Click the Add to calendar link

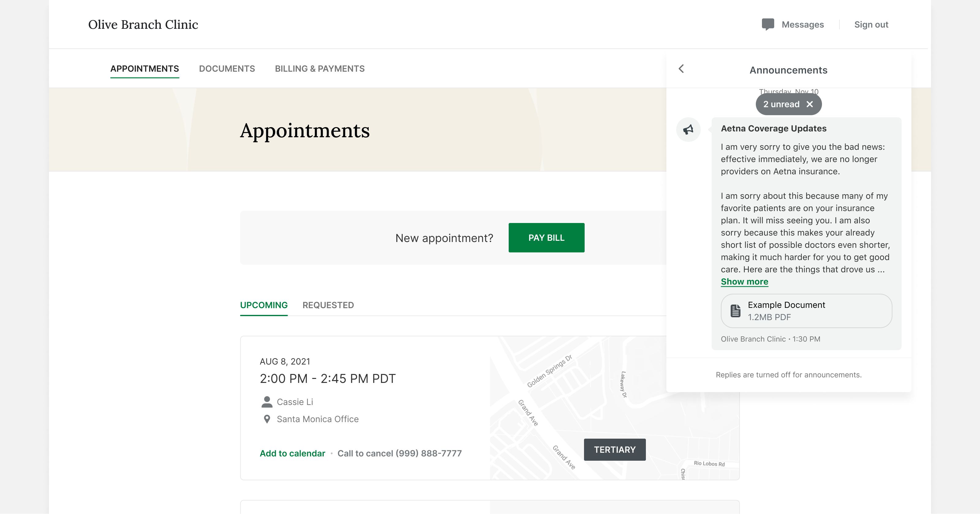pos(292,453)
